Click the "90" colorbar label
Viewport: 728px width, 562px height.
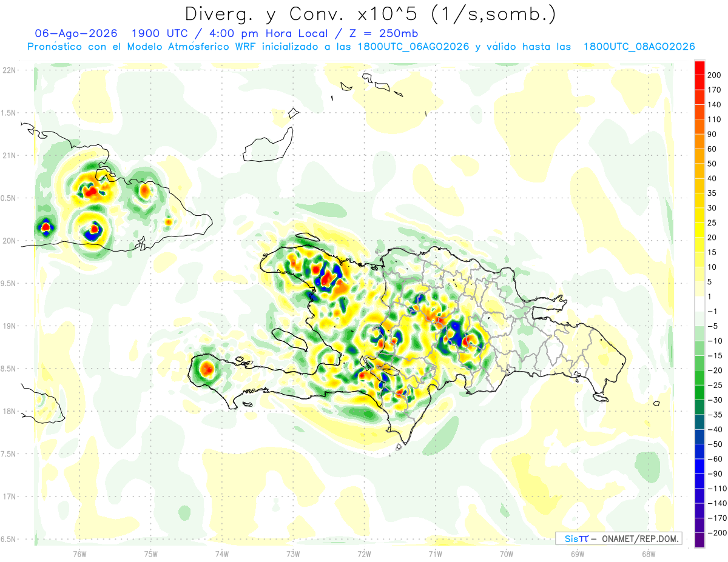coord(712,135)
